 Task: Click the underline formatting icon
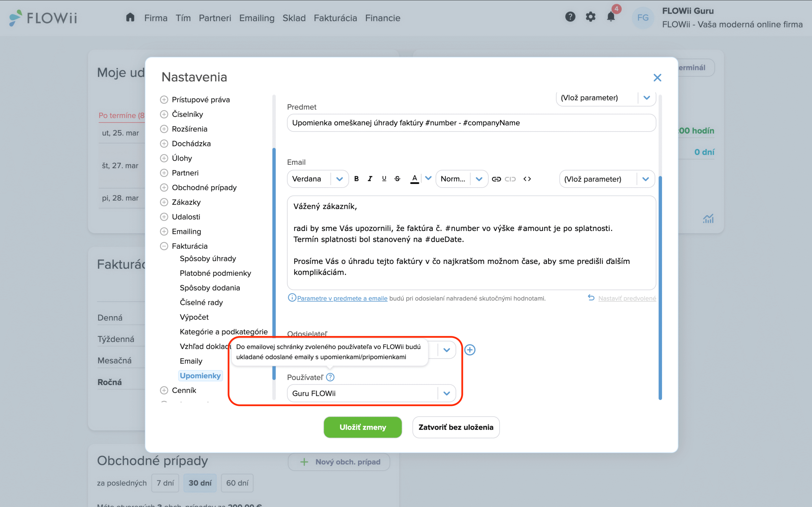pyautogui.click(x=384, y=179)
